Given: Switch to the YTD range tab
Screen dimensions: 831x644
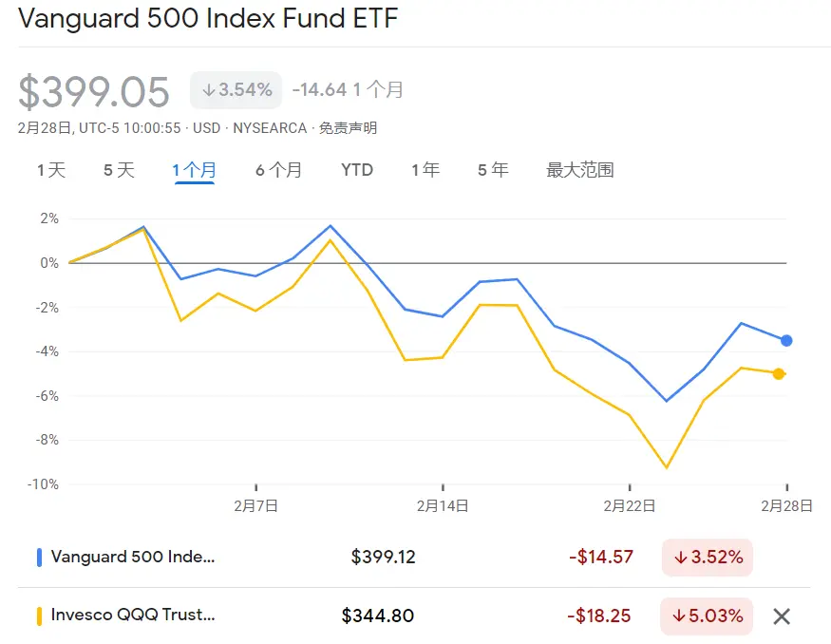Looking at the screenshot, I should pyautogui.click(x=357, y=170).
